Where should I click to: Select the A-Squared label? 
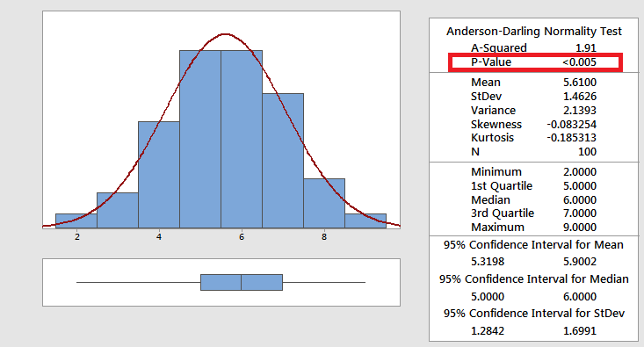[499, 48]
